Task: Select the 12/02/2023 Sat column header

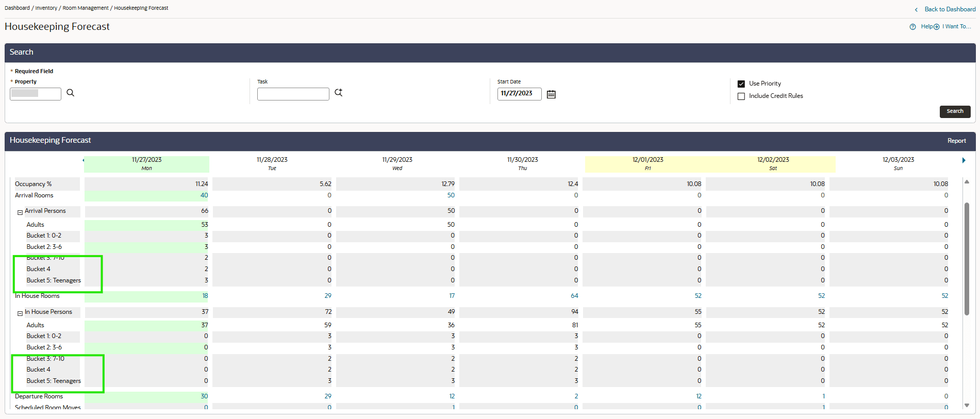Action: click(x=773, y=164)
